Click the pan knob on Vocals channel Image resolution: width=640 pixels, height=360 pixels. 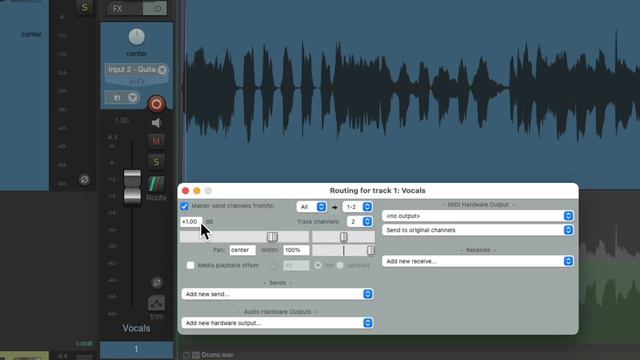coord(136,37)
